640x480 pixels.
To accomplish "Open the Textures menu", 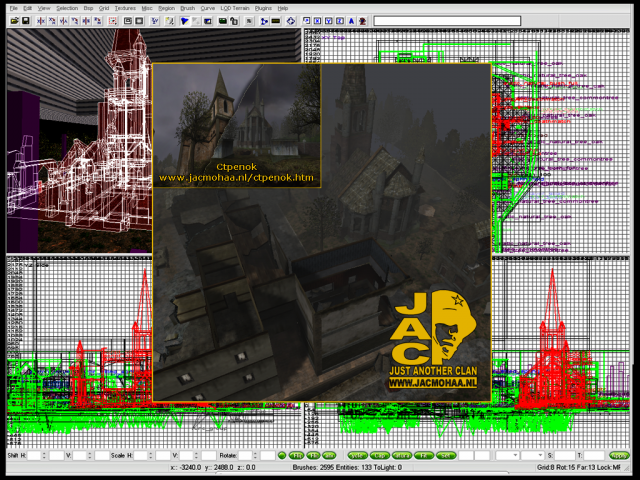I will (125, 8).
